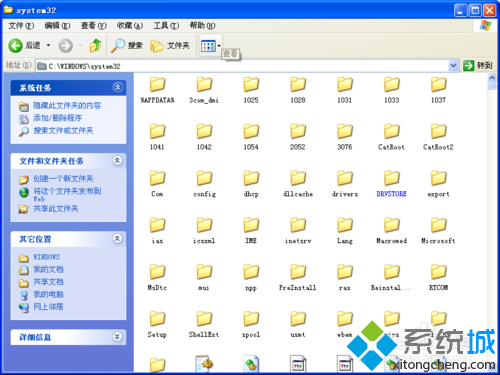Expand the 详细信息 panel

coord(117,337)
